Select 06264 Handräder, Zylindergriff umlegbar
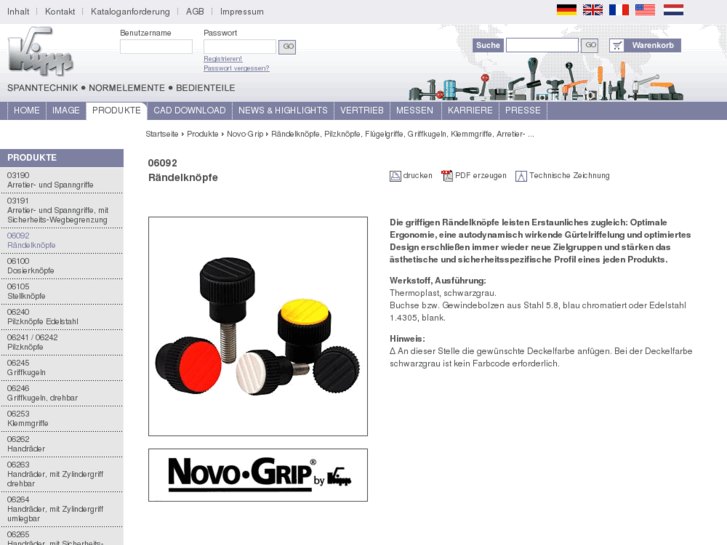The image size is (727, 545). [x=62, y=509]
